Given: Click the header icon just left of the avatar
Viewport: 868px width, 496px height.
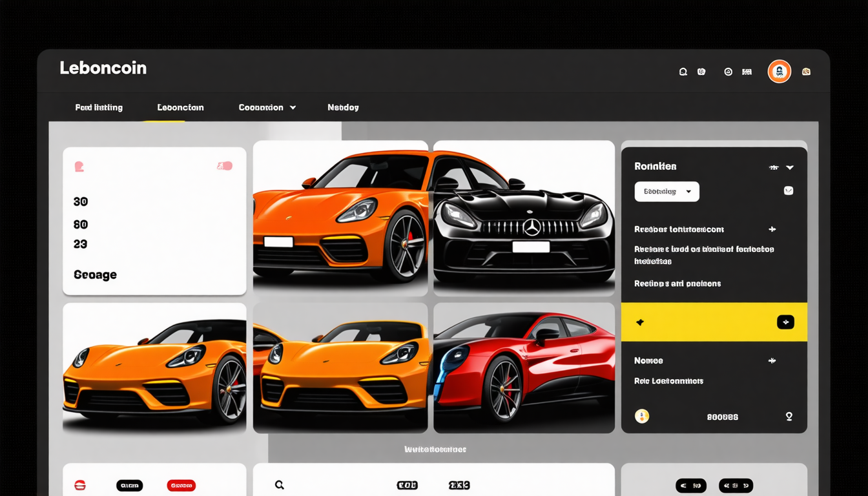Looking at the screenshot, I should (x=747, y=72).
